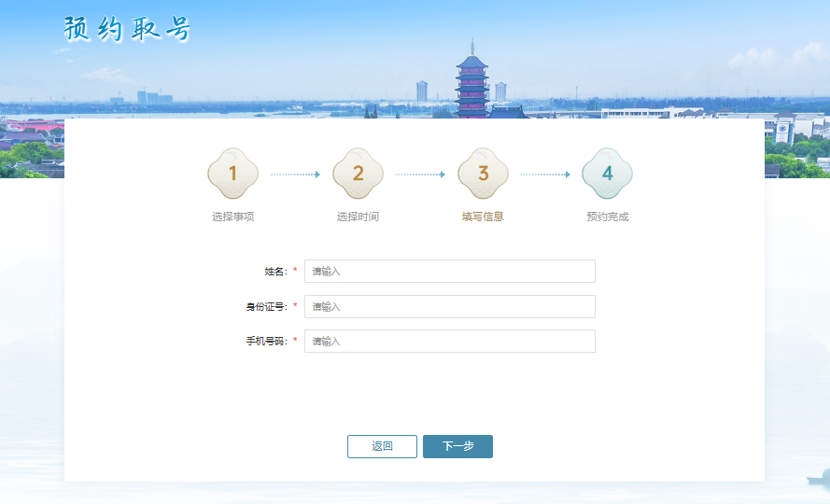Focus the 身份证号 input field

(x=449, y=306)
